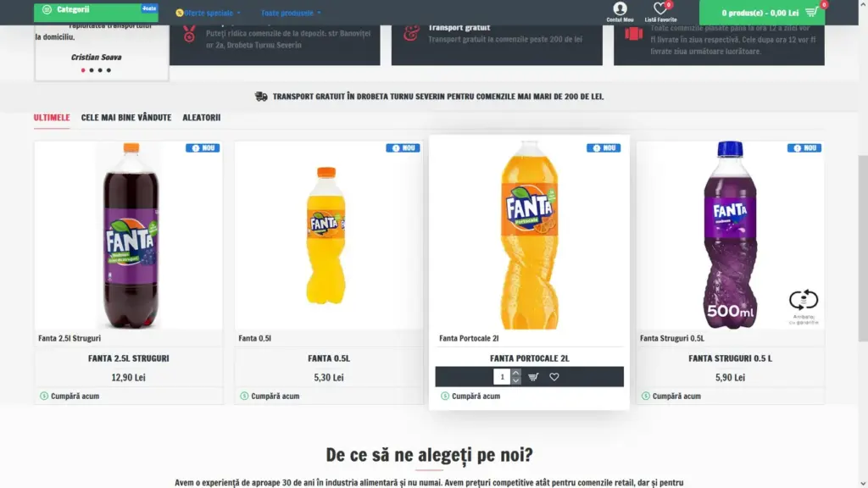Open the Contul Meu account icon
This screenshot has width=868, height=488.
pyautogui.click(x=620, y=8)
